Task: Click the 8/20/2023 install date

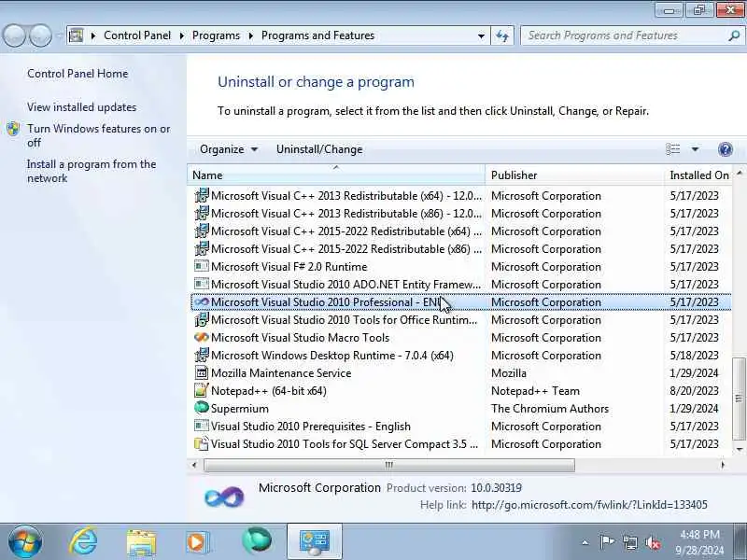Action: coord(694,391)
